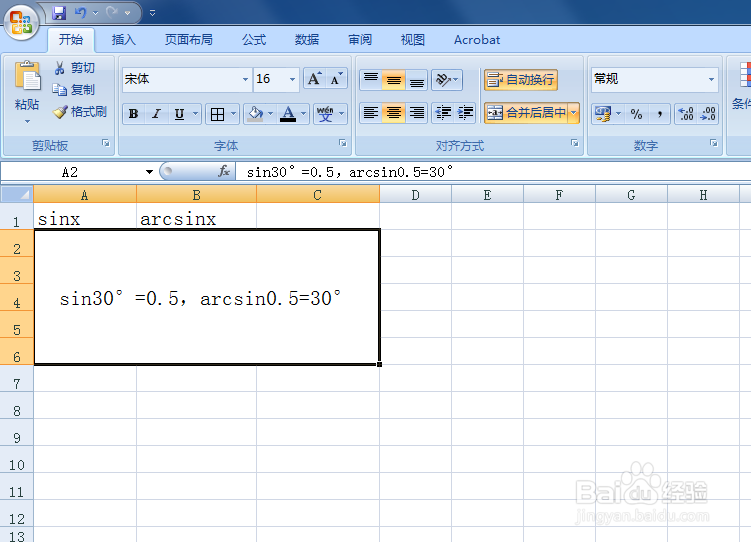Copy selection with 复制
This screenshot has width=751, height=542.
click(74, 90)
